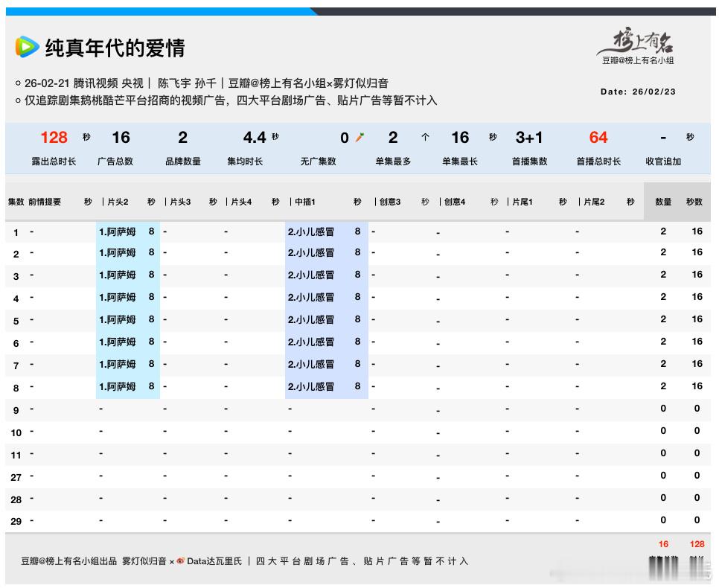Click the 集均时长 label
This screenshot has width=719, height=588.
245,162
